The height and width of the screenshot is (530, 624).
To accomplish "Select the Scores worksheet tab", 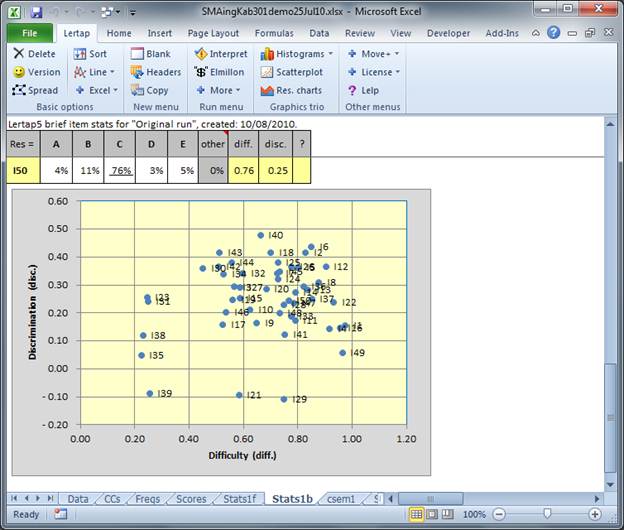I will (191, 498).
